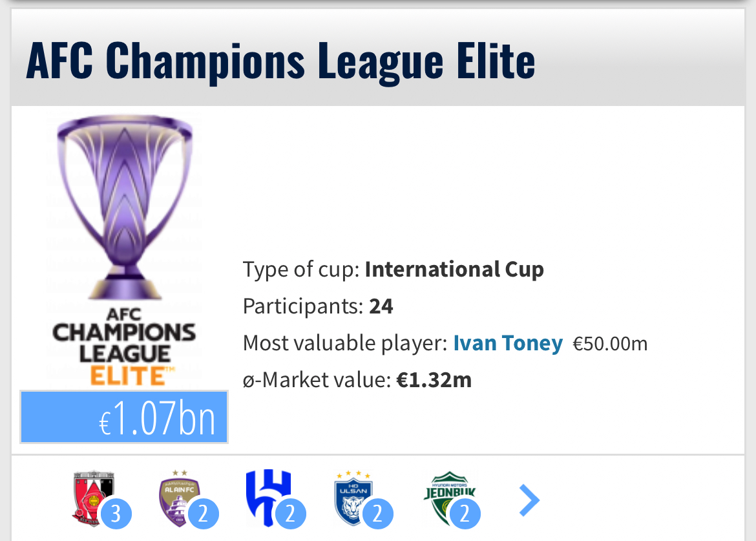Screen dimensions: 756x541
Task: Click the participants count 24
Action: (381, 306)
